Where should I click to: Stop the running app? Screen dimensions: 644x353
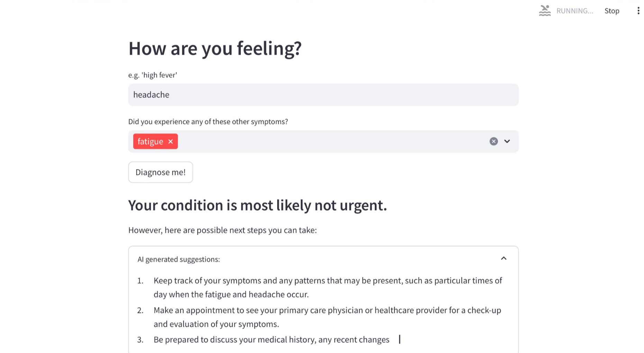pyautogui.click(x=611, y=11)
